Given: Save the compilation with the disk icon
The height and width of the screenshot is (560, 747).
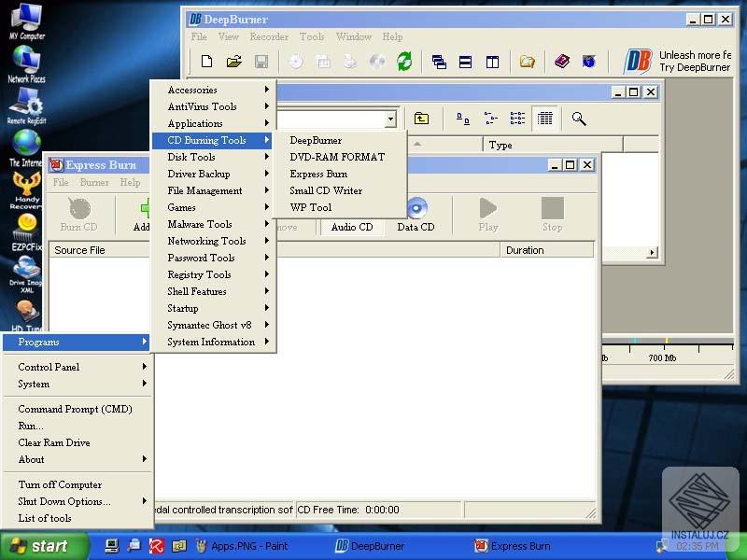Looking at the screenshot, I should (x=262, y=62).
